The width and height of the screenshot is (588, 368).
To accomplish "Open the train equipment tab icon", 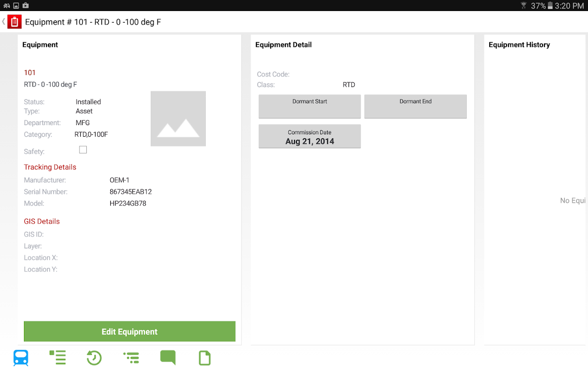I will pyautogui.click(x=21, y=357).
